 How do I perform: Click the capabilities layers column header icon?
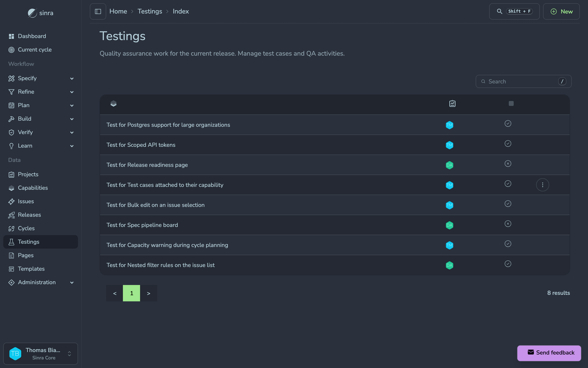pyautogui.click(x=114, y=104)
